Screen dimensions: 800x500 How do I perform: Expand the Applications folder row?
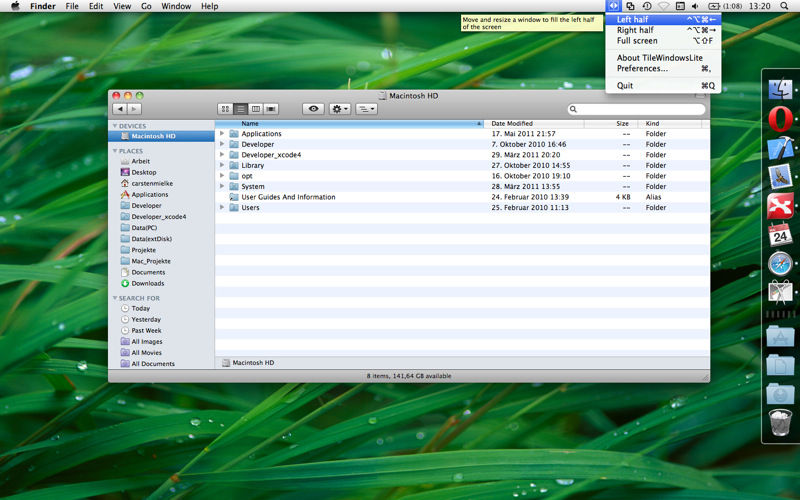click(222, 133)
